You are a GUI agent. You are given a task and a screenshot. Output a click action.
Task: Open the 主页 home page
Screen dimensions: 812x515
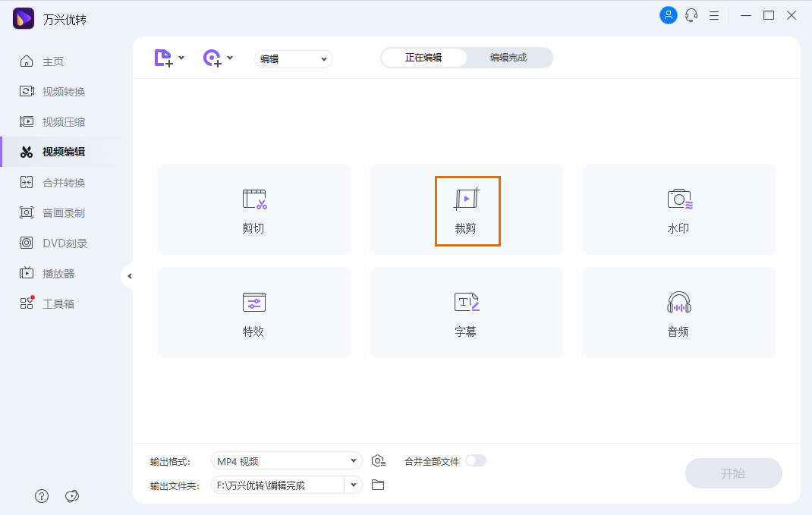[42, 61]
